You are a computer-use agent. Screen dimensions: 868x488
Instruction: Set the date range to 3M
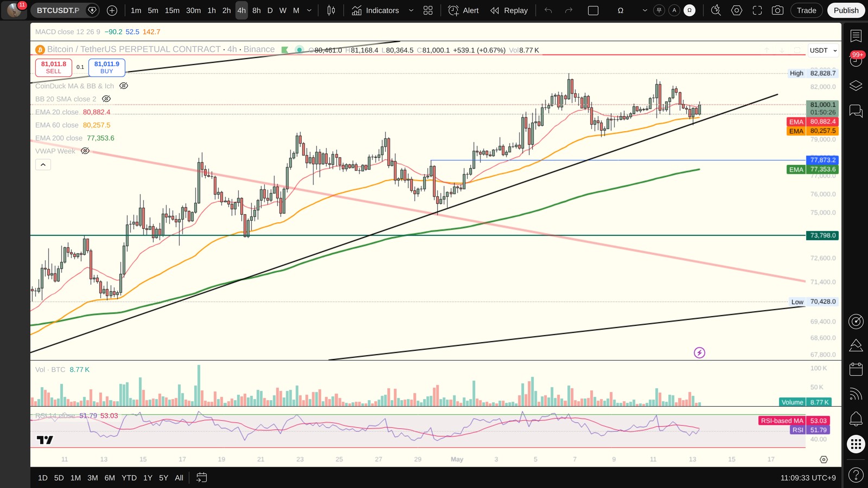coord(93,478)
